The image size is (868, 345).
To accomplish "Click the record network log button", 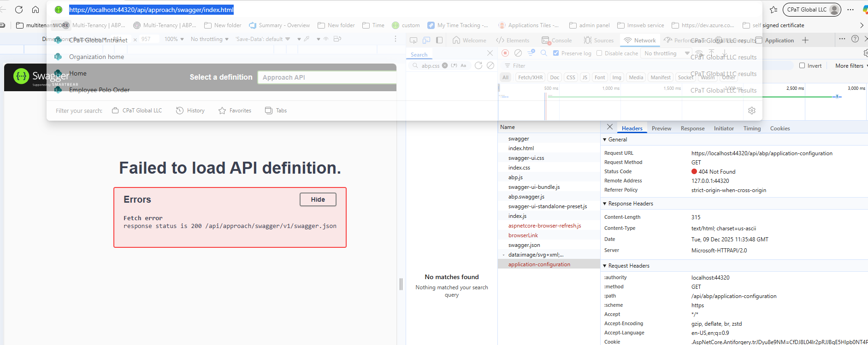I will (x=505, y=53).
